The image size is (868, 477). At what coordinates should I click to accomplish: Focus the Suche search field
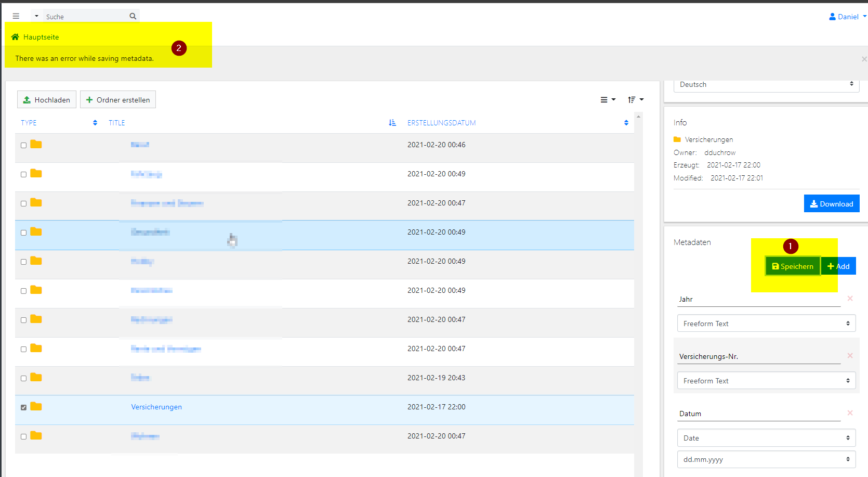[86, 17]
